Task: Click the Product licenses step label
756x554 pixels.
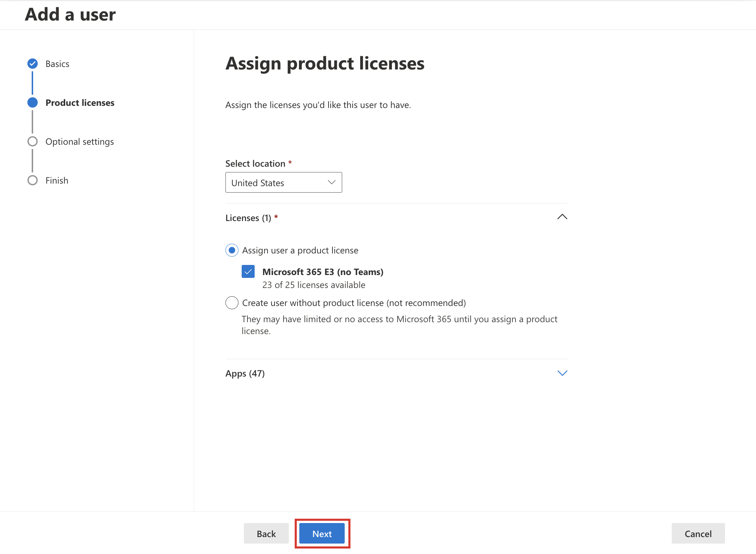Action: [80, 102]
